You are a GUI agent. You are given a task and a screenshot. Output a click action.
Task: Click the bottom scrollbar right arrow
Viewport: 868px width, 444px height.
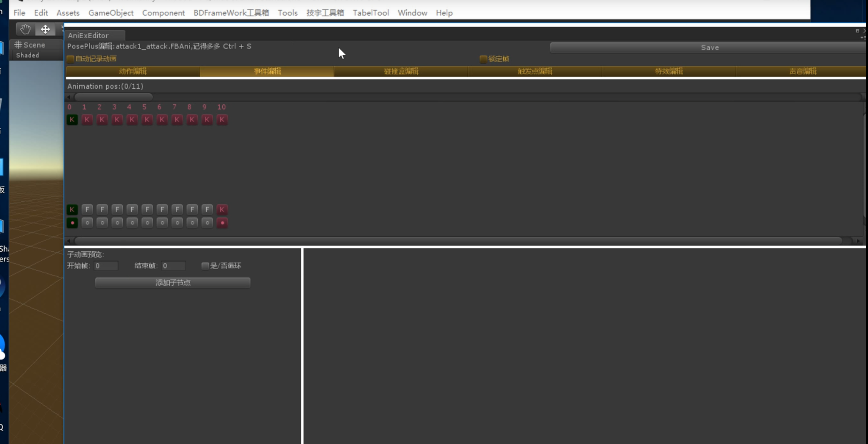tap(858, 241)
